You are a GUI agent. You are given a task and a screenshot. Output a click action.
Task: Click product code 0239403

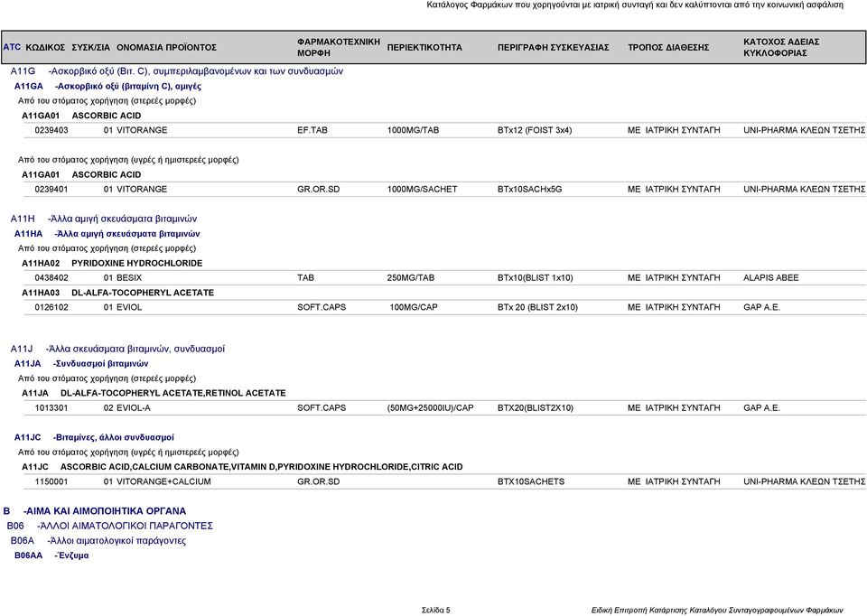click(51, 130)
